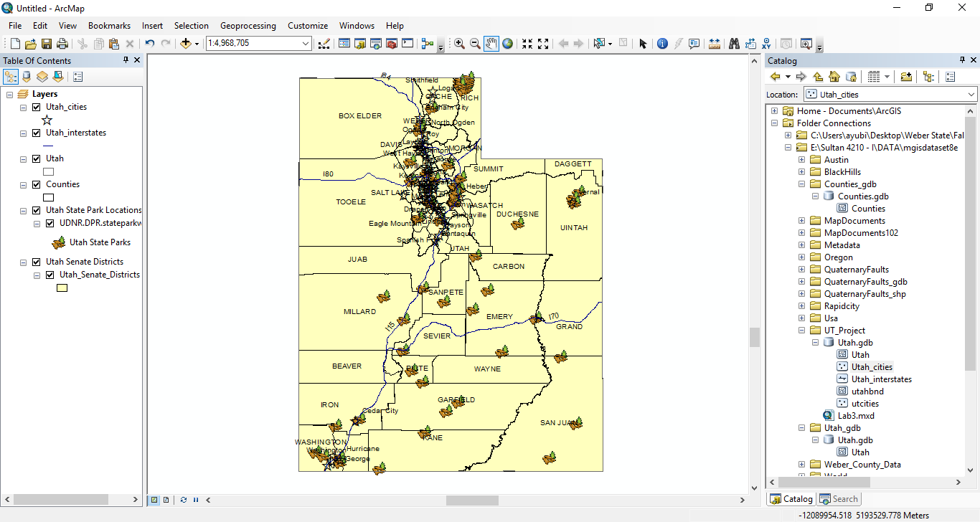This screenshot has width=980, height=522.
Task: Open the Python window icon
Action: tap(407, 44)
